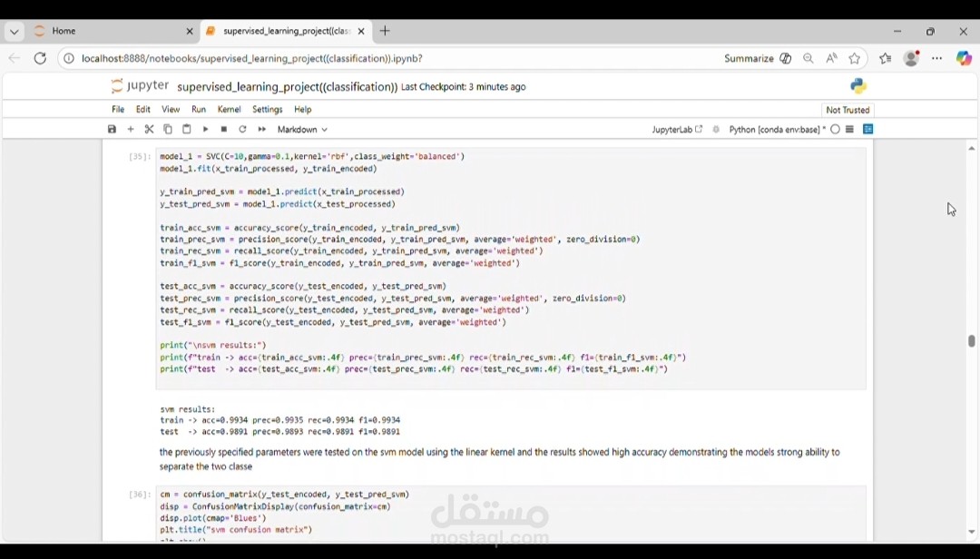This screenshot has height=559, width=980.
Task: Click the kernel status circle indicator
Action: [835, 130]
